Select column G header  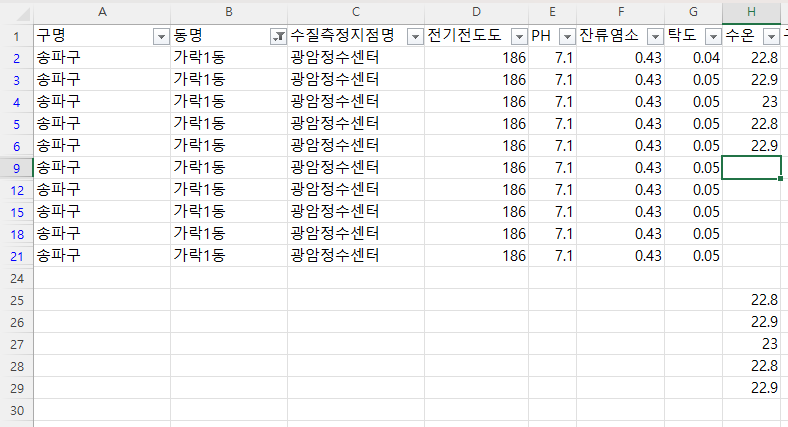click(x=694, y=13)
